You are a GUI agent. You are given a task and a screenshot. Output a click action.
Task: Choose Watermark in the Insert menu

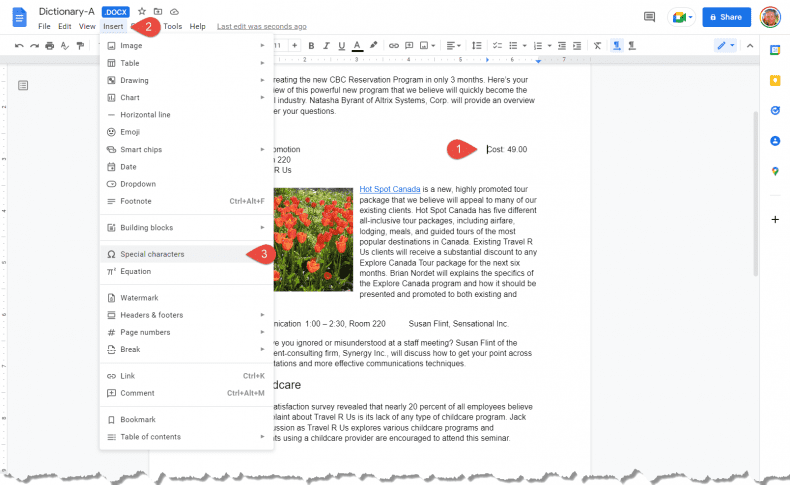[x=139, y=298]
